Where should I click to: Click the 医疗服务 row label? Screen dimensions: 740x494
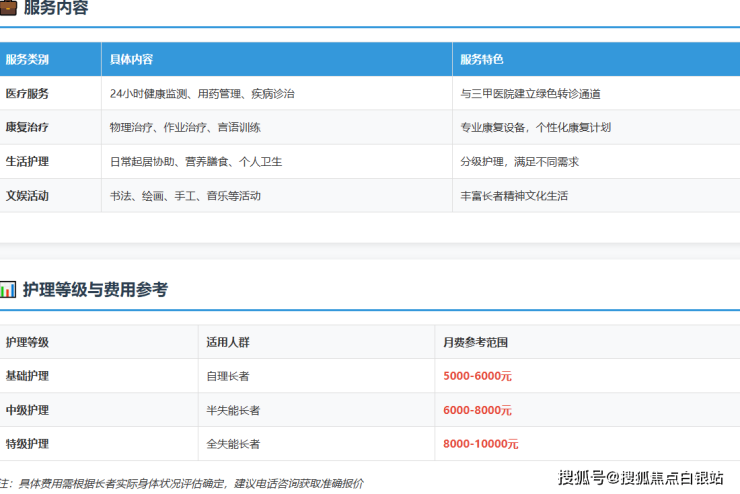[x=27, y=93]
